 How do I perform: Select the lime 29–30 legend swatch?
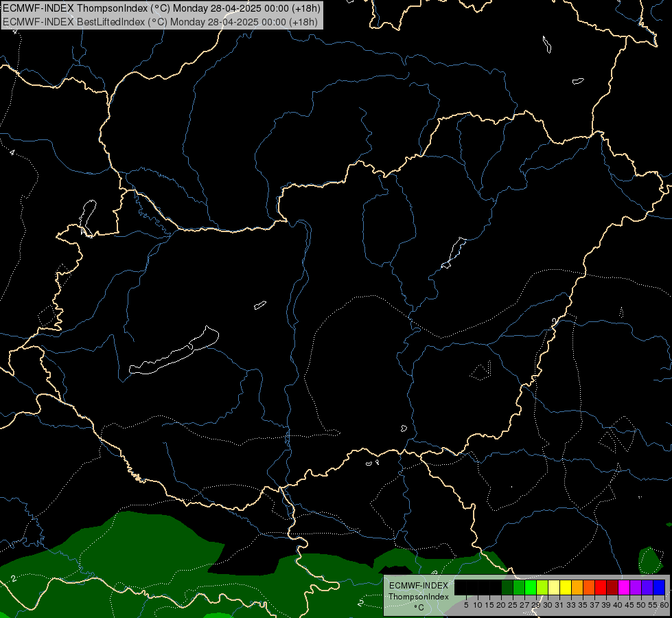pos(542,587)
